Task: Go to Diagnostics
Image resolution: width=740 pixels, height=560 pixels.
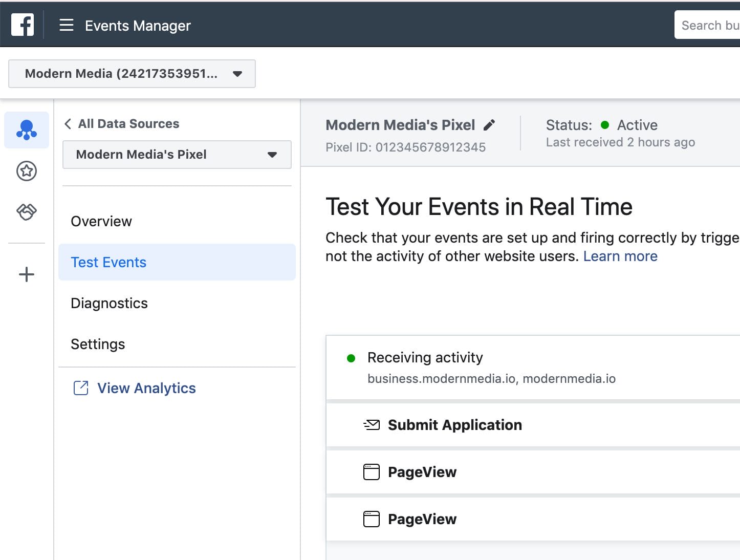Action: (177, 303)
